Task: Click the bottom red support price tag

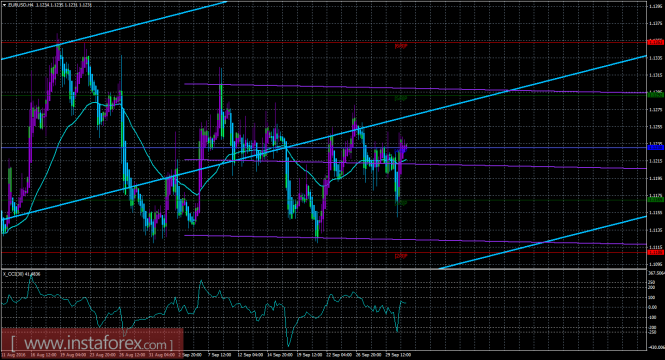Action: 656,252
